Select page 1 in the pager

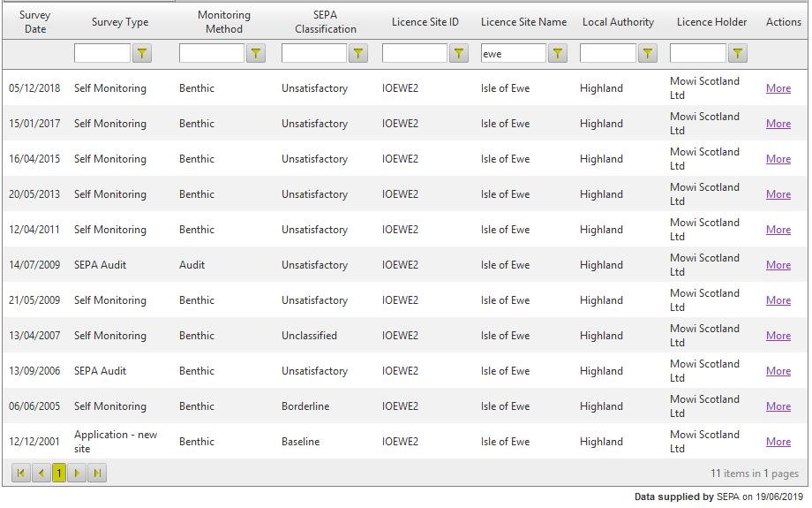tap(59, 474)
